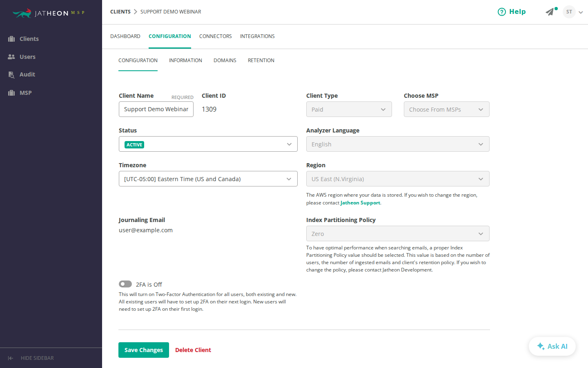Open the Domains sub-tab

(x=225, y=61)
